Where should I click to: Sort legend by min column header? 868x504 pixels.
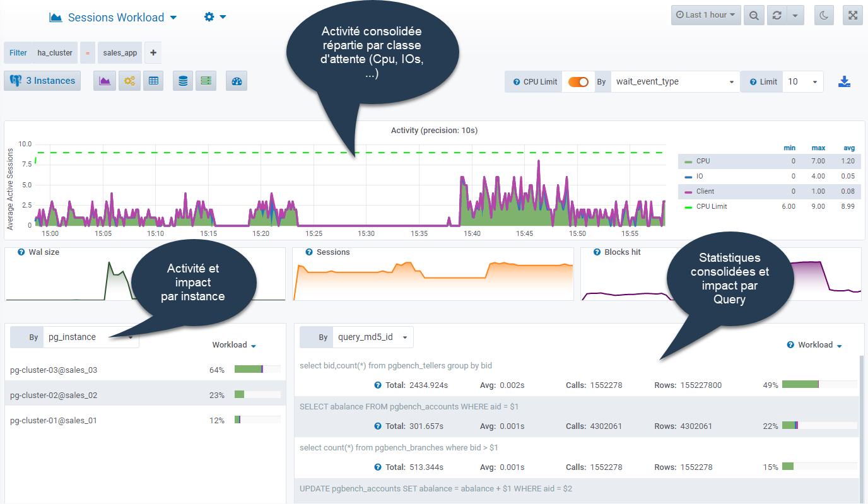click(789, 148)
